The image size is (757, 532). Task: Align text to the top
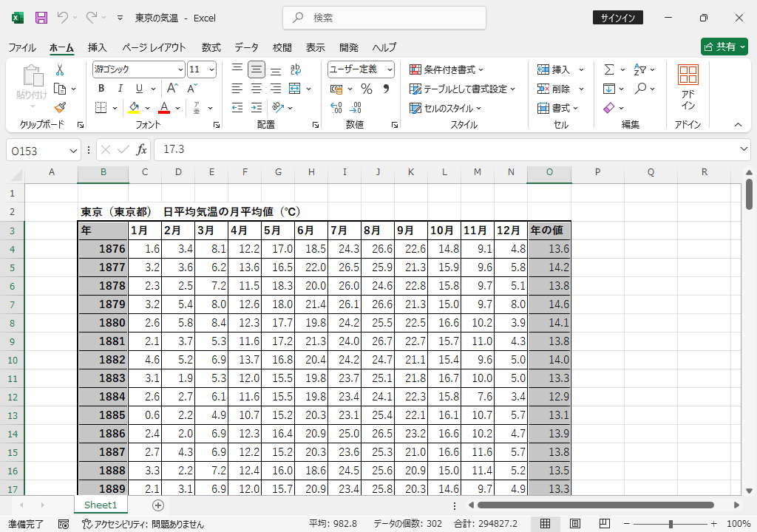point(237,69)
